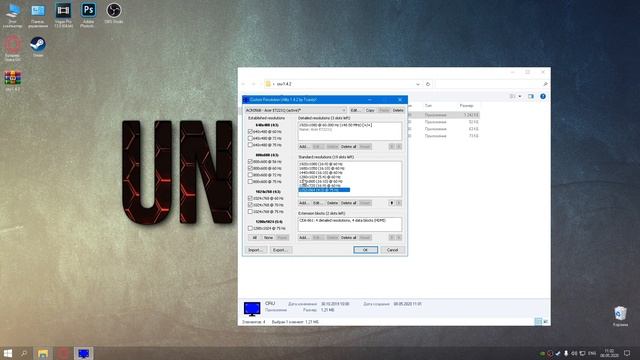
Task: Click the red recorder icon in taskbar
Action: pos(63,353)
